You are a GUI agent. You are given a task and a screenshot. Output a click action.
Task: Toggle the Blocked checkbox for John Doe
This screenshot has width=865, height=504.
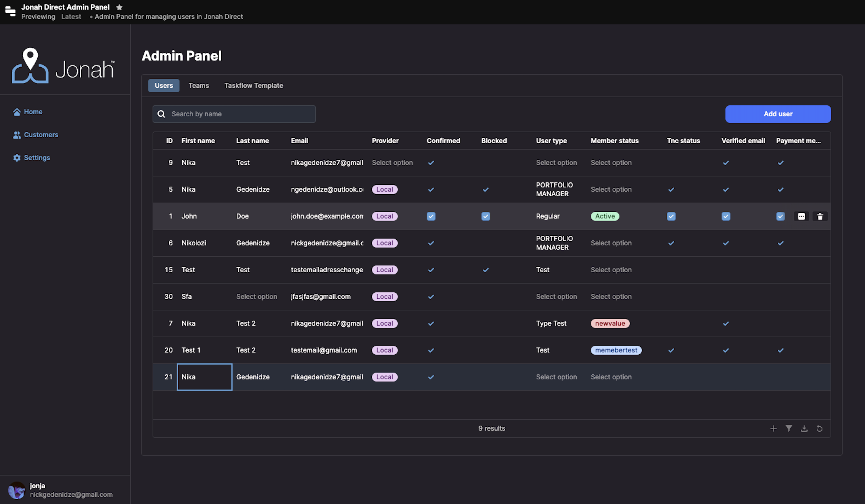(485, 216)
